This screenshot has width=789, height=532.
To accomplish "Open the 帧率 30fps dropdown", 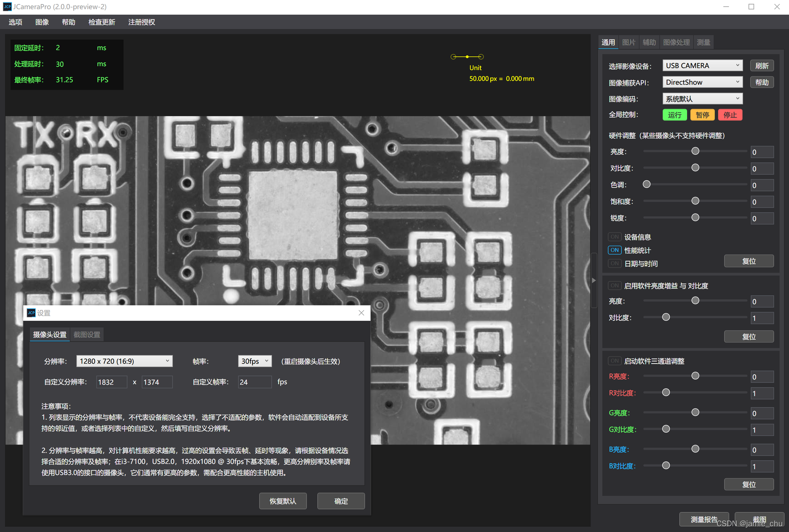I will point(255,361).
